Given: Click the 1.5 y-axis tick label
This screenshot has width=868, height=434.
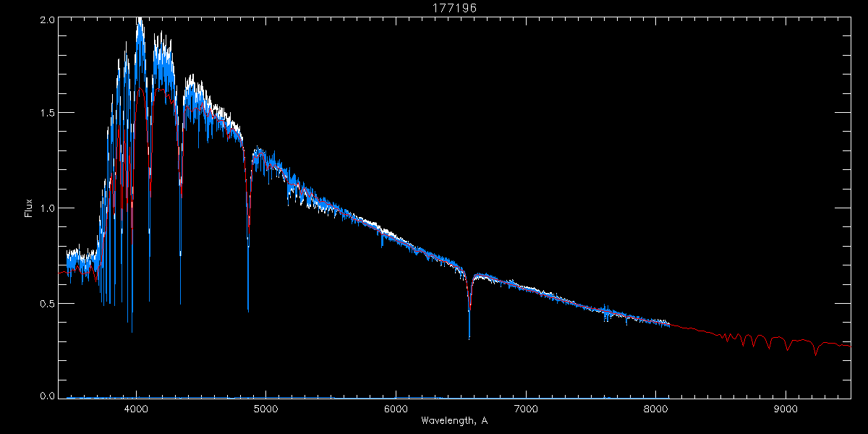Looking at the screenshot, I should pyautogui.click(x=46, y=114).
